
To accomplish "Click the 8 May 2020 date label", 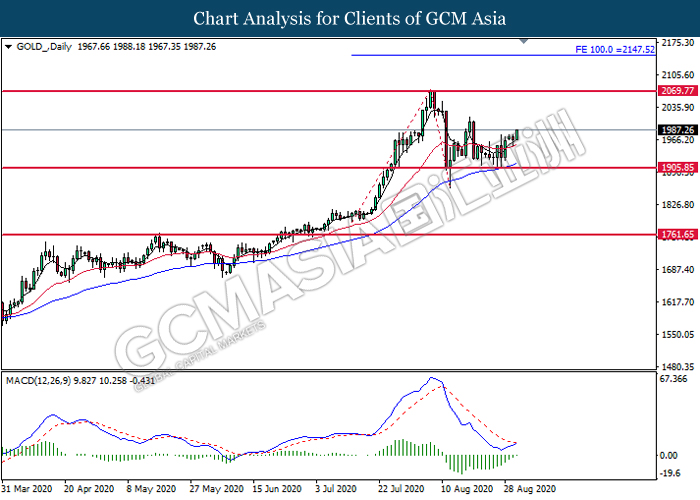I will 151,489.
